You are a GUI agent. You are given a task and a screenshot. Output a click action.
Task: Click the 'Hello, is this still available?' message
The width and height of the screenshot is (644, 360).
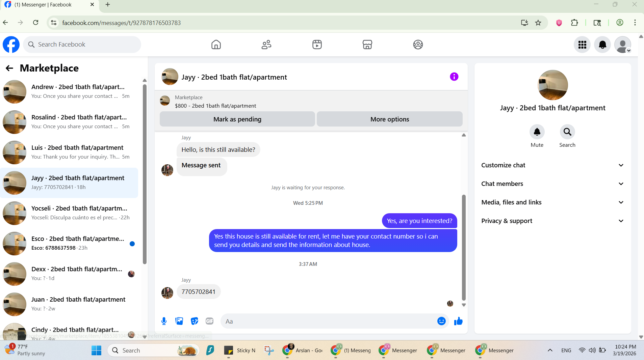[x=218, y=150]
